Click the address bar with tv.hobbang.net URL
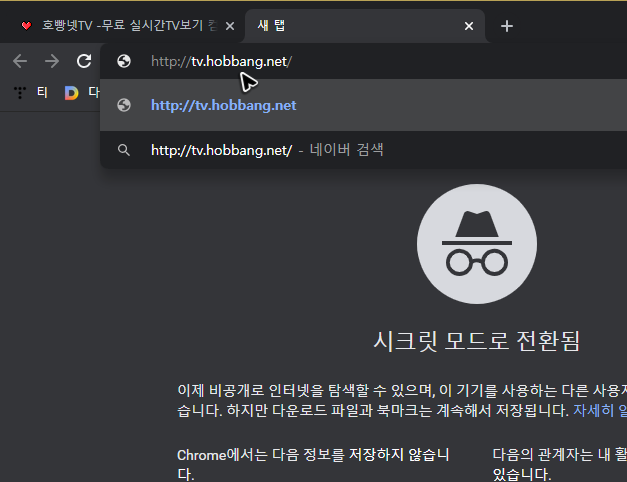The height and width of the screenshot is (482, 627). click(363, 61)
